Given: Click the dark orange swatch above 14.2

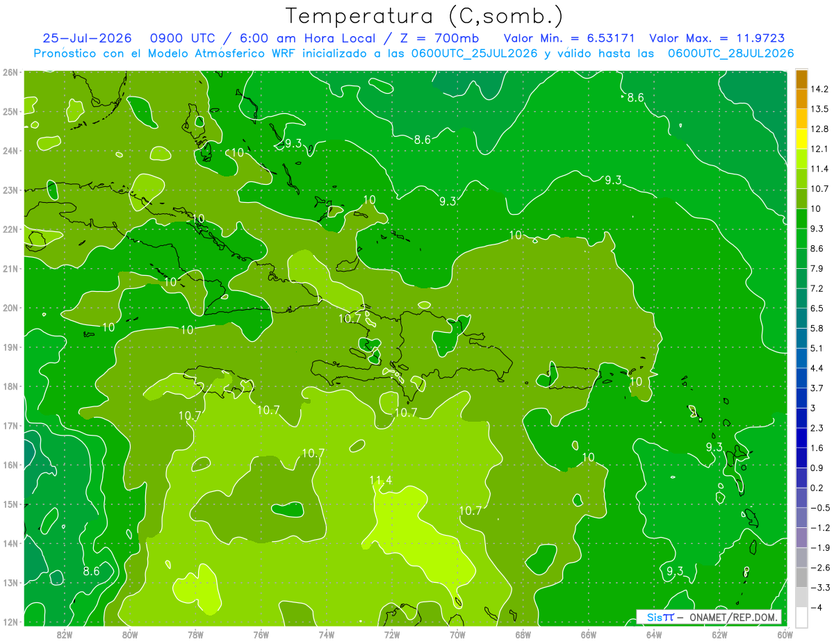Looking at the screenshot, I should tap(801, 79).
